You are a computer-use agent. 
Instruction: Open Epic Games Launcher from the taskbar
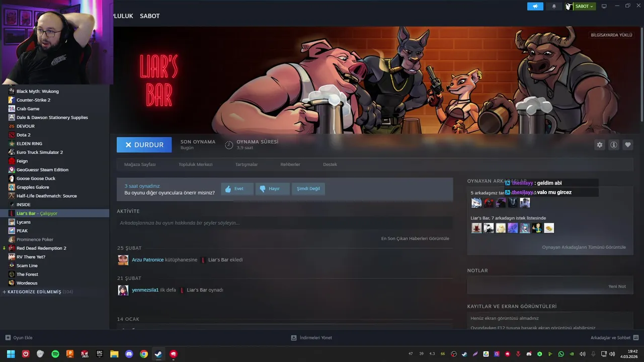tap(100, 354)
